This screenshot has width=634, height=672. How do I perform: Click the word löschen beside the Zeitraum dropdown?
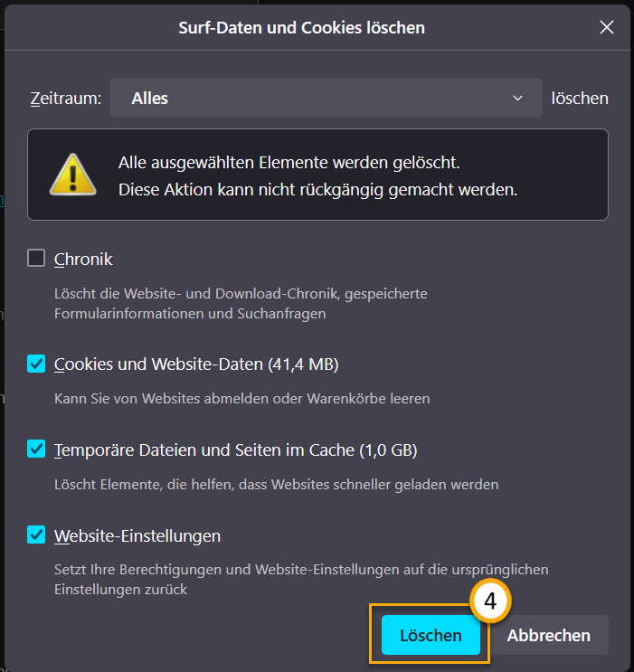pos(580,98)
